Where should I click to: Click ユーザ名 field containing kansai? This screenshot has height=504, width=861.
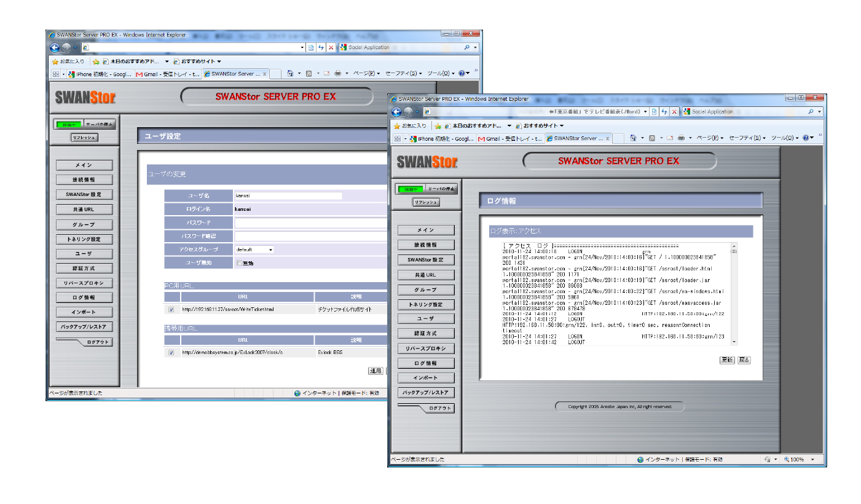click(288, 195)
